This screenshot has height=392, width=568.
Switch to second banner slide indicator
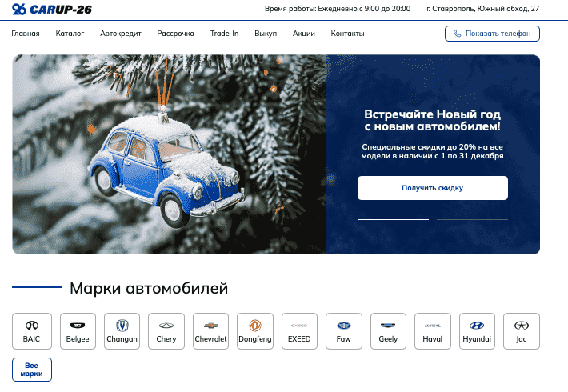click(x=472, y=218)
